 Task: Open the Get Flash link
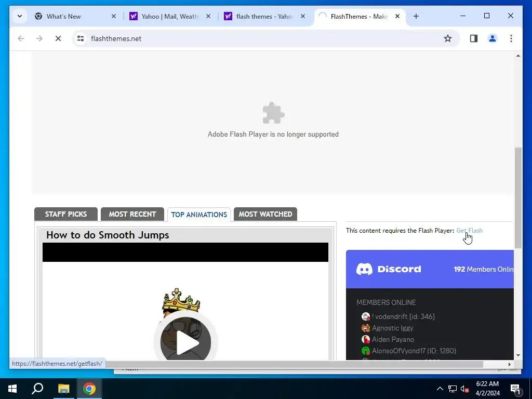[469, 231]
